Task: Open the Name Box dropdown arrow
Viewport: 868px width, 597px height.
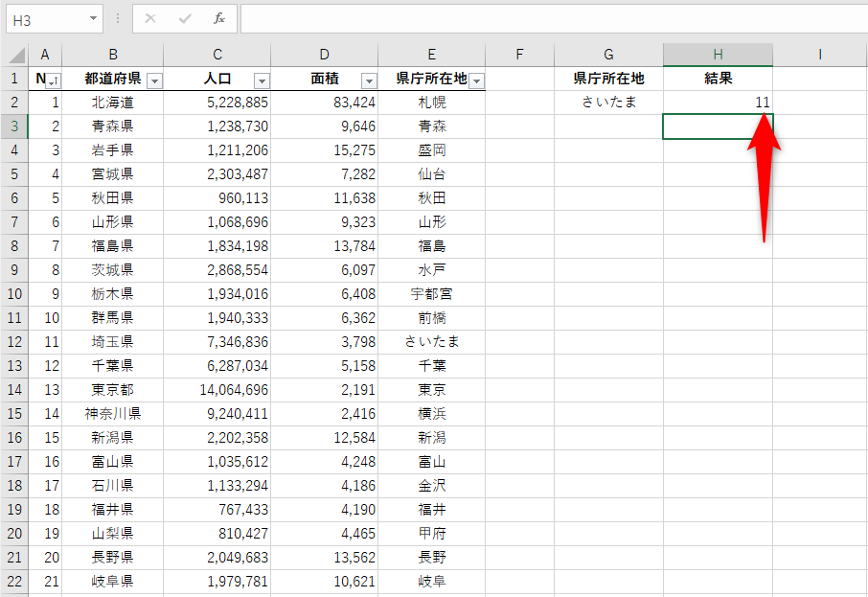Action: (x=93, y=19)
